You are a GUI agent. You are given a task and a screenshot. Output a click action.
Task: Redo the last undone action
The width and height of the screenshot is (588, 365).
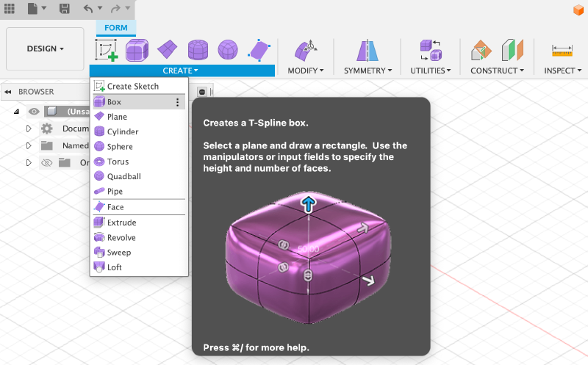point(116,8)
